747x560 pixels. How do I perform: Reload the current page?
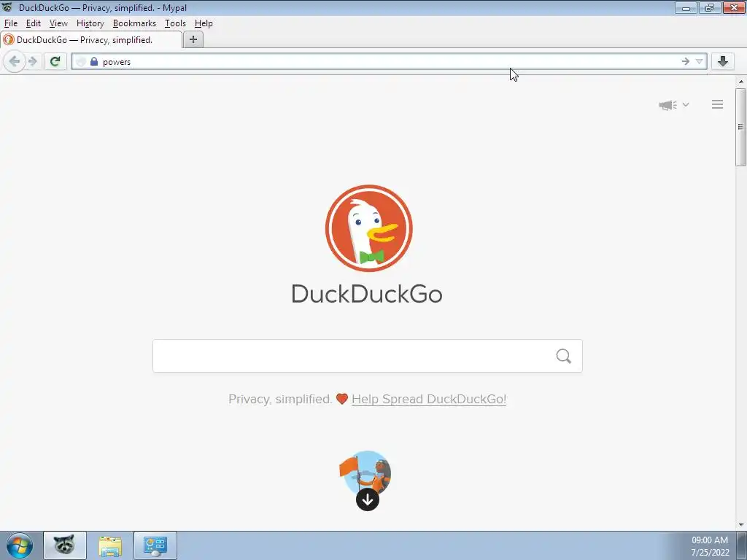pos(55,61)
